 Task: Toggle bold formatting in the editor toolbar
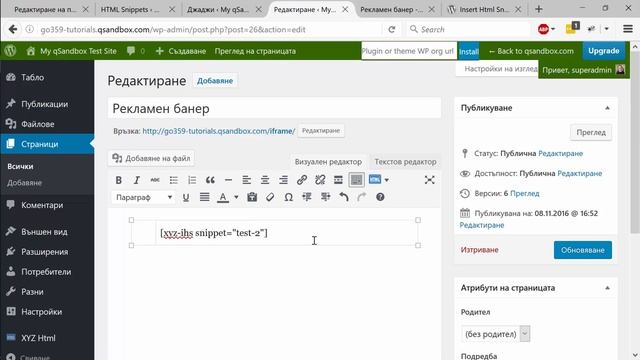pos(118,180)
